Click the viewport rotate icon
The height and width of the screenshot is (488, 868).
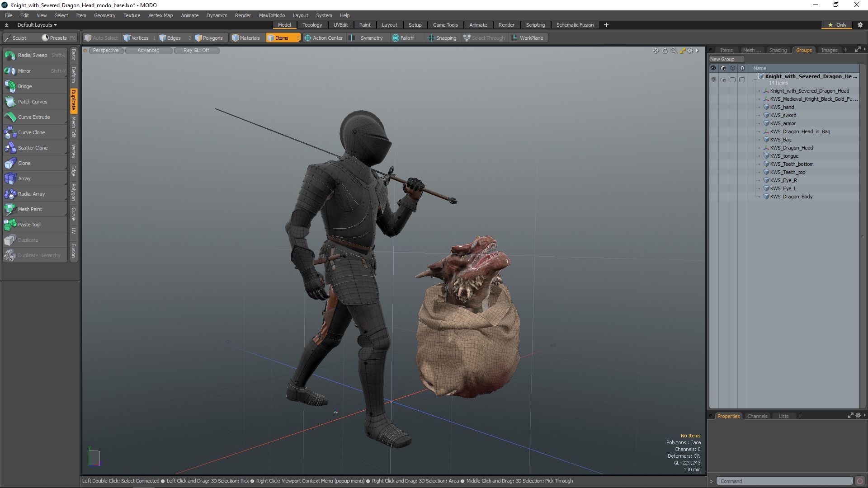[665, 51]
